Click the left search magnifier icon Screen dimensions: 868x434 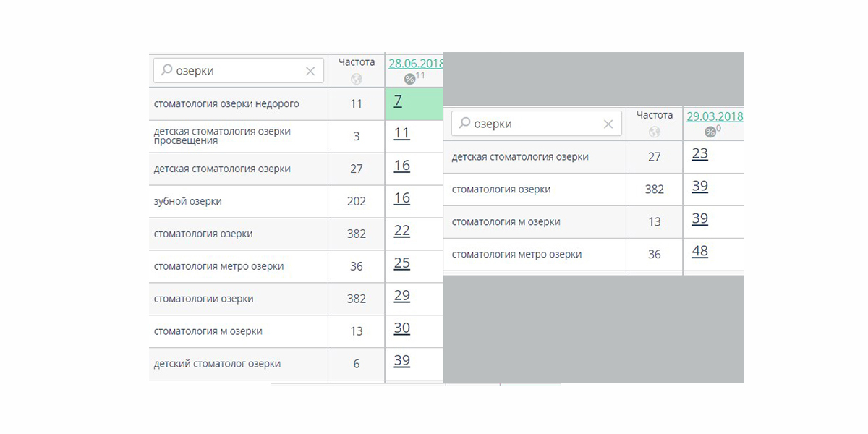pyautogui.click(x=166, y=70)
